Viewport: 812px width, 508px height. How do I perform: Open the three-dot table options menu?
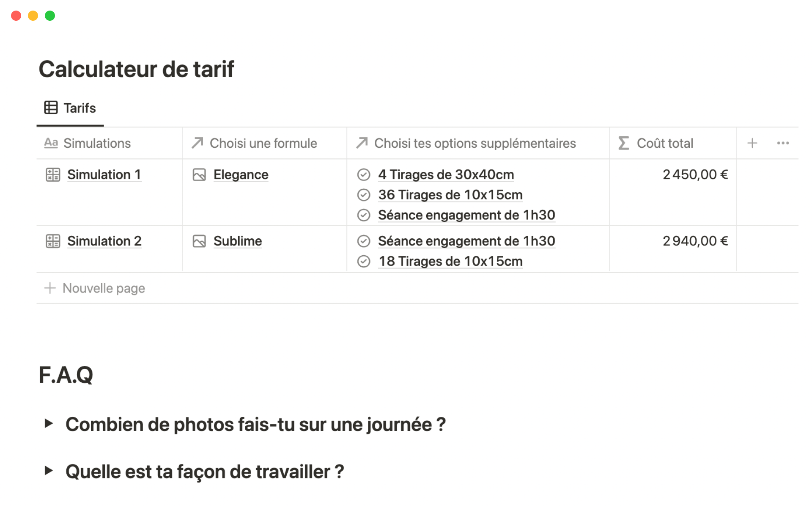783,143
